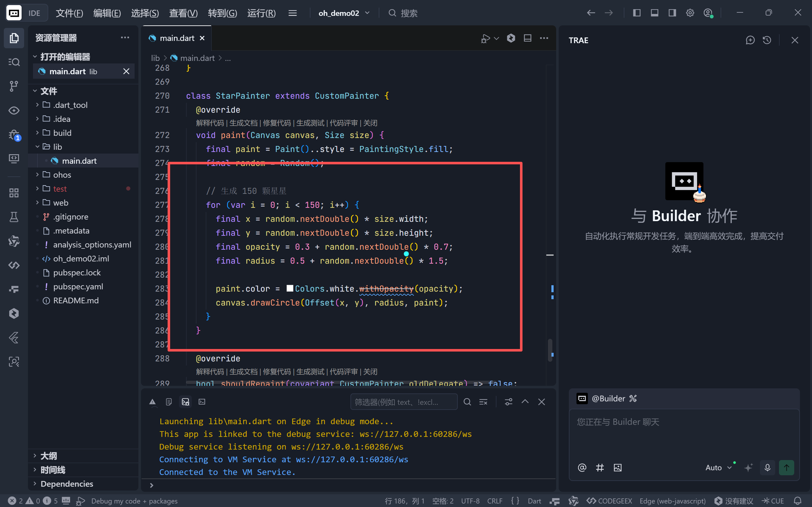Open the Auto model dropdown
This screenshot has height=507, width=812.
718,467
